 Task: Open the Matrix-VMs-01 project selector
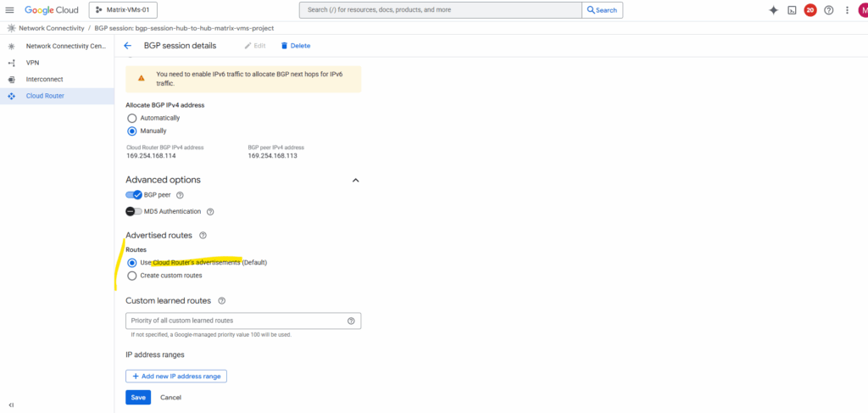click(x=123, y=10)
